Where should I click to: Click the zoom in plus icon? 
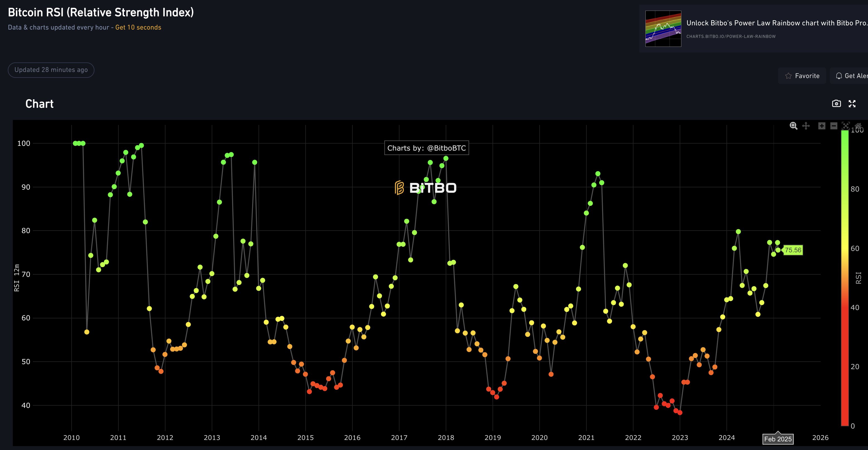click(821, 126)
